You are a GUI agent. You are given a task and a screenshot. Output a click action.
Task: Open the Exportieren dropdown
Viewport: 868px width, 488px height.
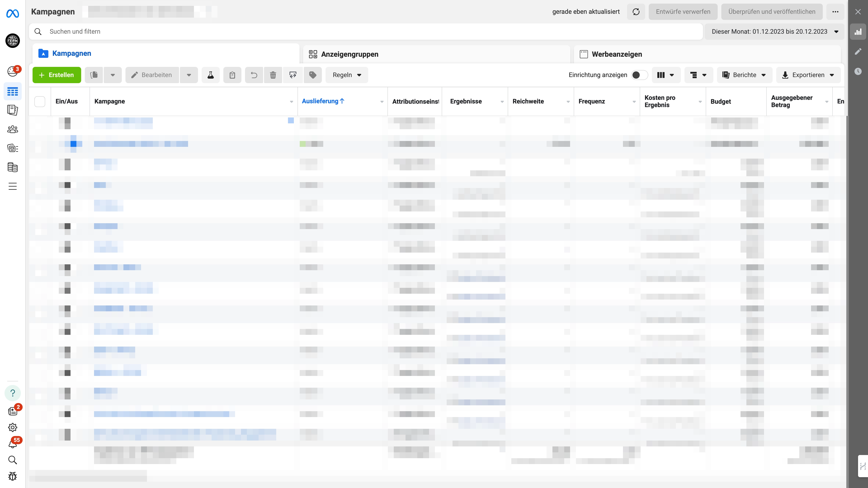[808, 75]
